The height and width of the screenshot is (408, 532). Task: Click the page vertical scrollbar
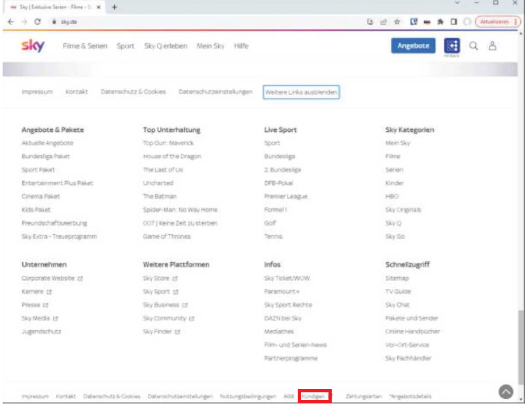[521, 347]
